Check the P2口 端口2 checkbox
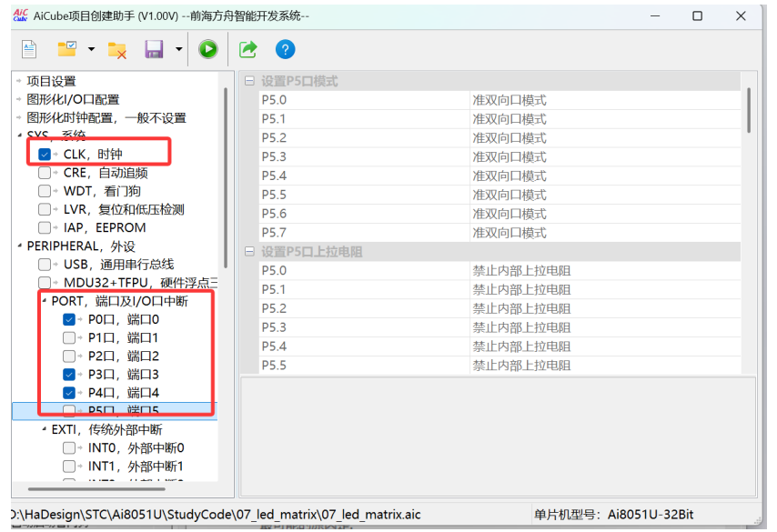The height and width of the screenshot is (532, 777). (69, 356)
